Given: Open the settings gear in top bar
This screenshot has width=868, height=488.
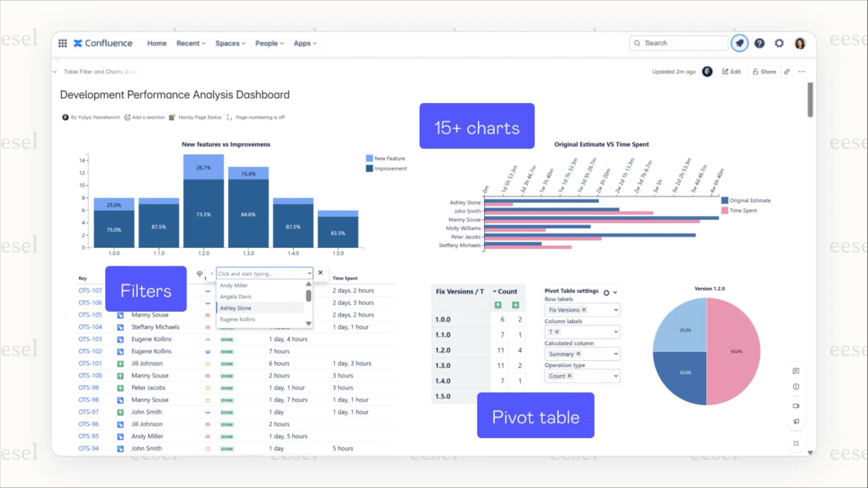Looking at the screenshot, I should (779, 43).
